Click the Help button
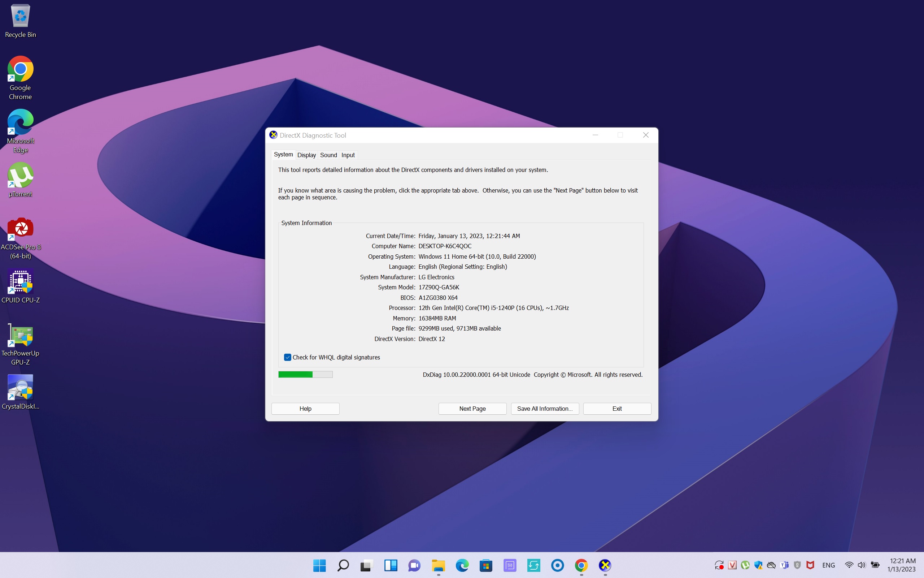Screen dimensions: 924x578 coord(305,409)
